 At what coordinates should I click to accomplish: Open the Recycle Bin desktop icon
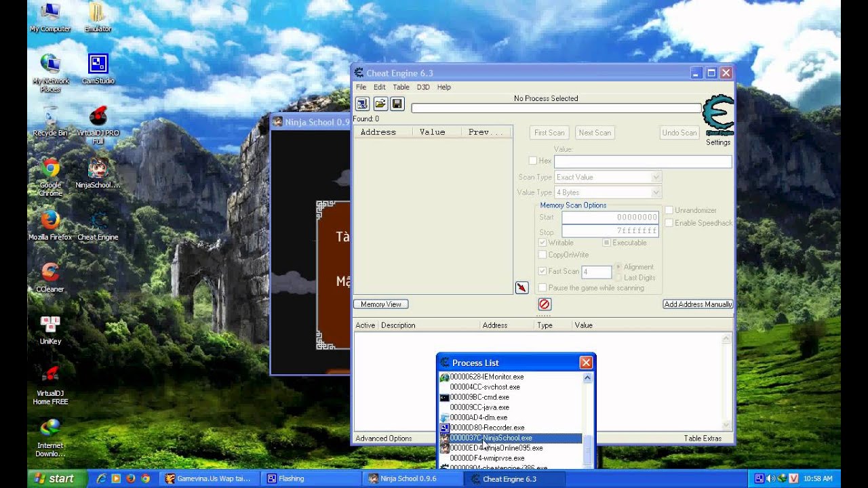click(50, 122)
